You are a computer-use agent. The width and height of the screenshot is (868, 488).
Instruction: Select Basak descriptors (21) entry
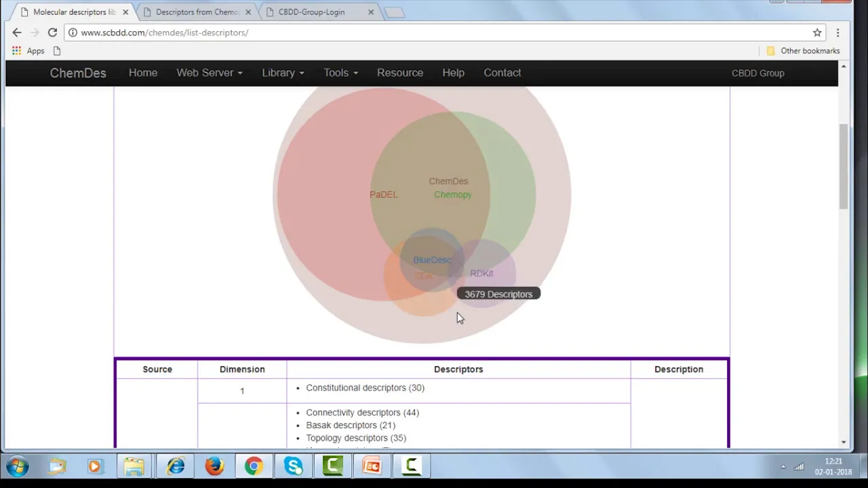[x=351, y=425]
